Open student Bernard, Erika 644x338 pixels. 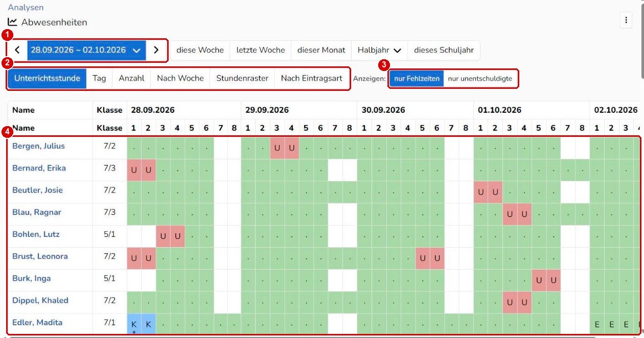tap(39, 168)
